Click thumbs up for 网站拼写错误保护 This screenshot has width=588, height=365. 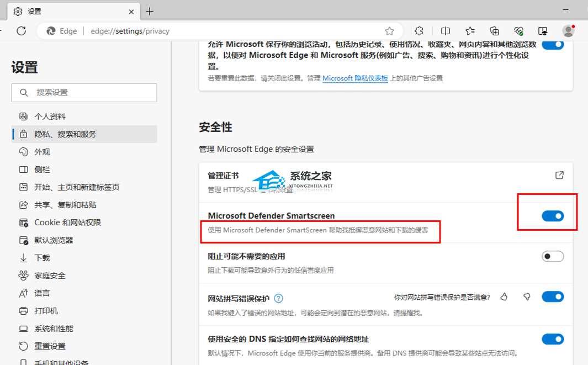coord(504,297)
